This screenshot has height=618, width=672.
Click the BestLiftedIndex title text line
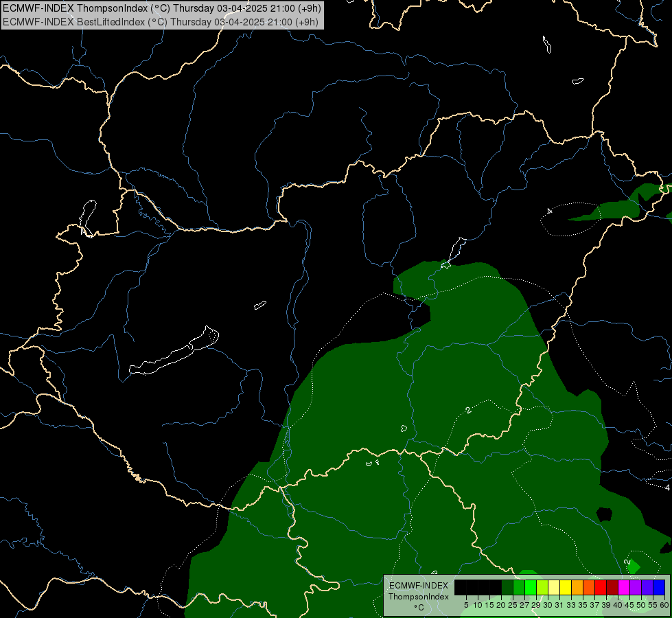point(161,22)
